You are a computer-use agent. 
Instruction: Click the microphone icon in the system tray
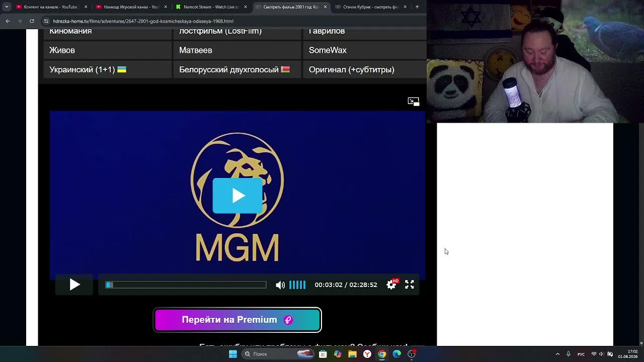[x=569, y=354]
